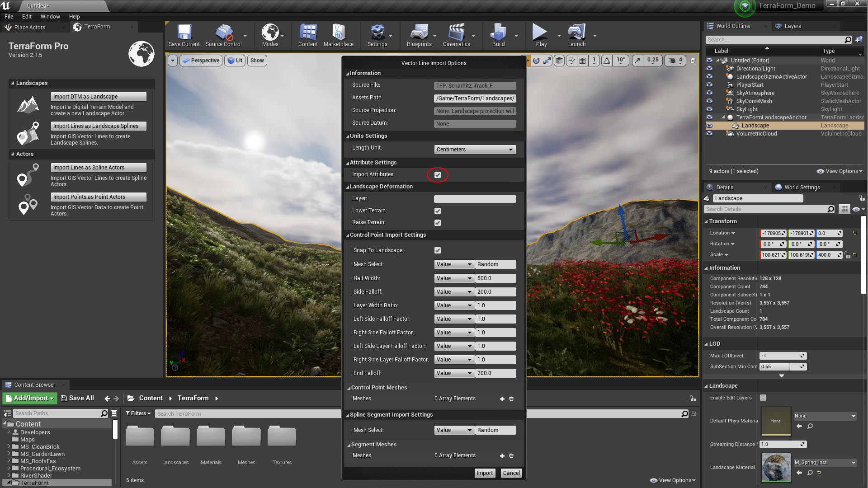The height and width of the screenshot is (488, 868).
Task: Empty the Segment Meshes array
Action: [x=511, y=456]
